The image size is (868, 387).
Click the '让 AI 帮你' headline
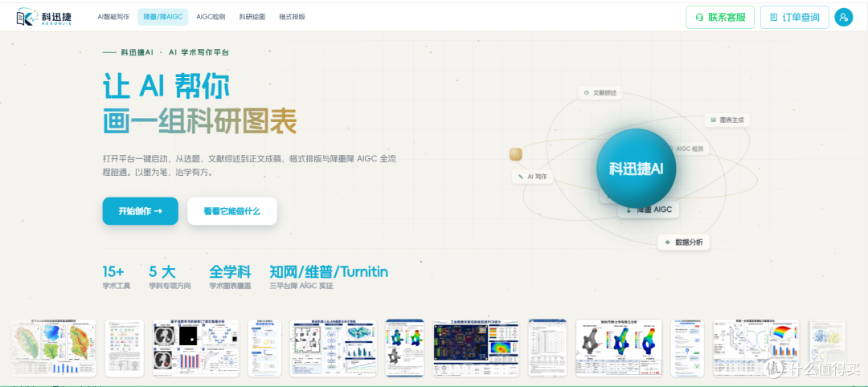click(166, 87)
